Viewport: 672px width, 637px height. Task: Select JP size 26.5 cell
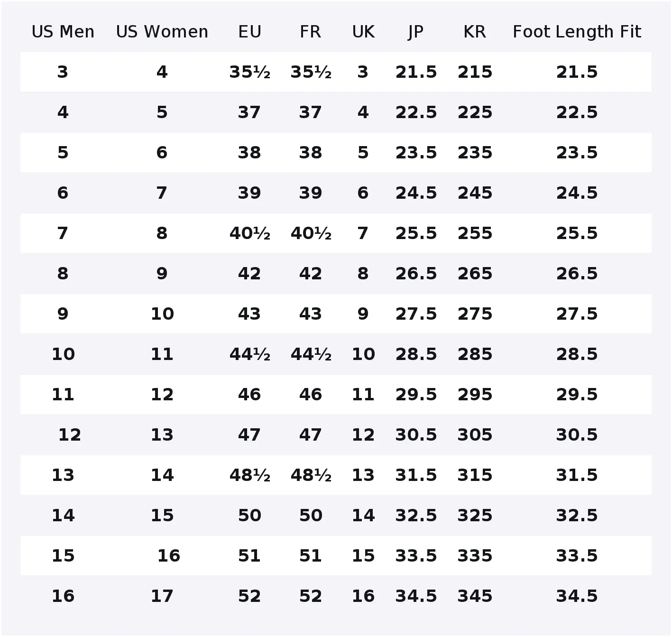416,274
